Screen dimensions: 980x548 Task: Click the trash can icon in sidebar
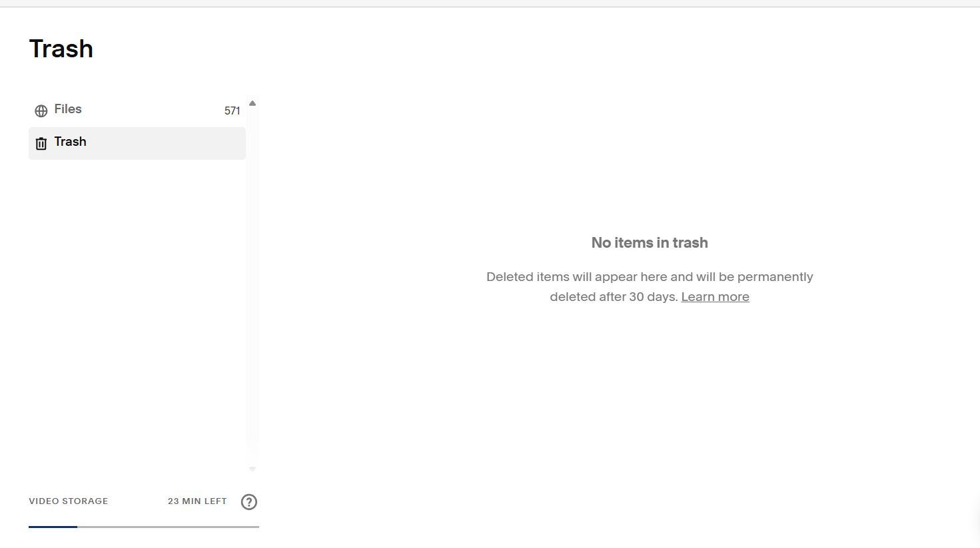click(41, 142)
